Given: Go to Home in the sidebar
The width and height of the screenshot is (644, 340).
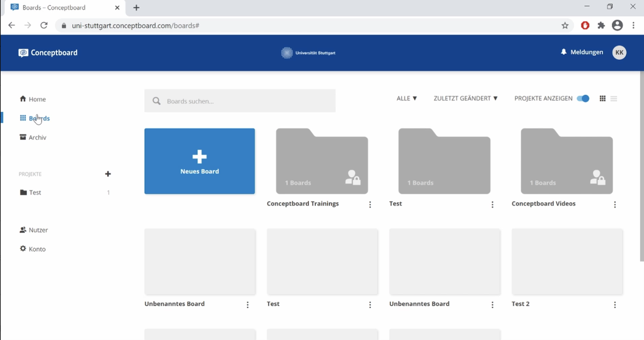Looking at the screenshot, I should [x=33, y=99].
